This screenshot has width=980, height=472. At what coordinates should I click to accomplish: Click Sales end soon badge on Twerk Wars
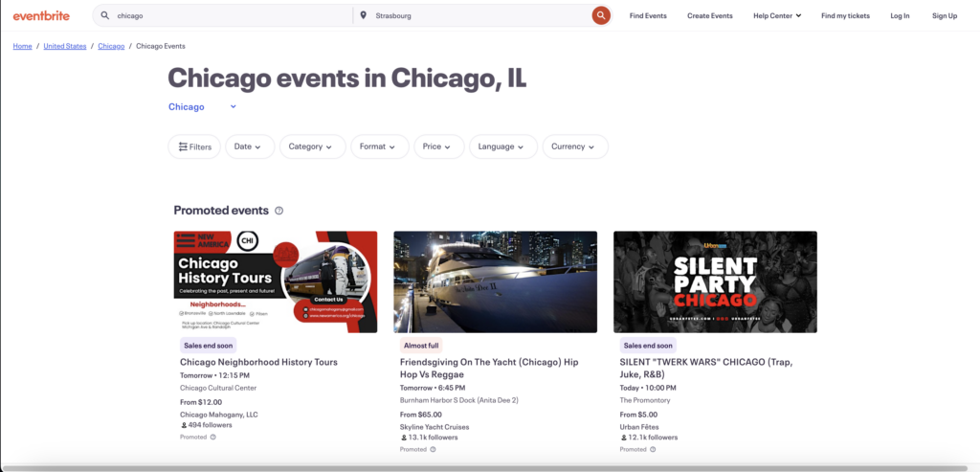coord(648,345)
